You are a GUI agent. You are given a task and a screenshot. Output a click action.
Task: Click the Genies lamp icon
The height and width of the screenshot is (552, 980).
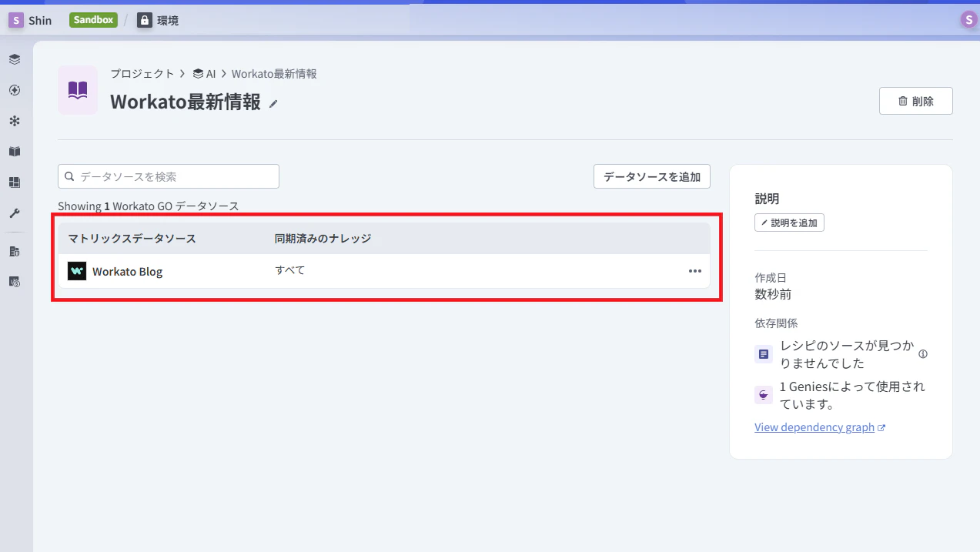tap(764, 395)
